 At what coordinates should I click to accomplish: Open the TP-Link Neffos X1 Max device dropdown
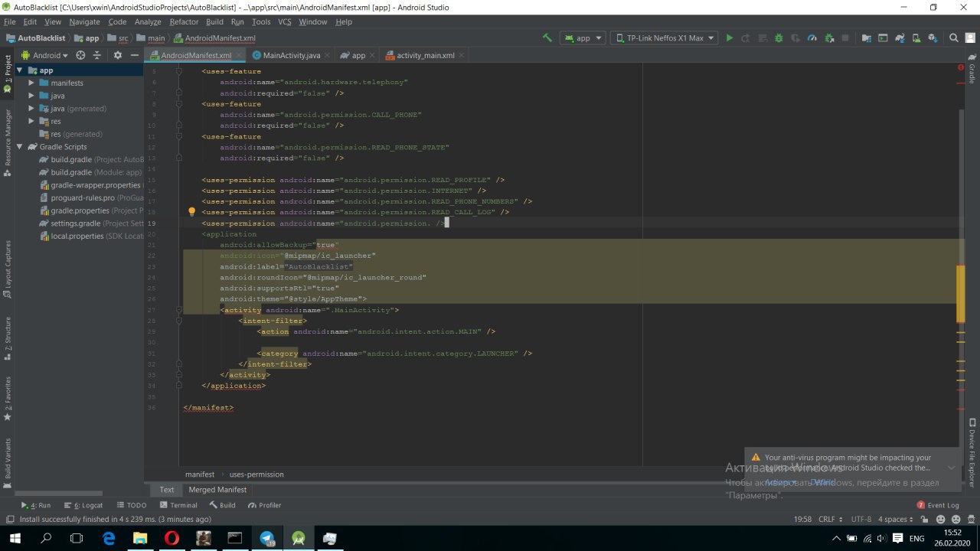664,37
